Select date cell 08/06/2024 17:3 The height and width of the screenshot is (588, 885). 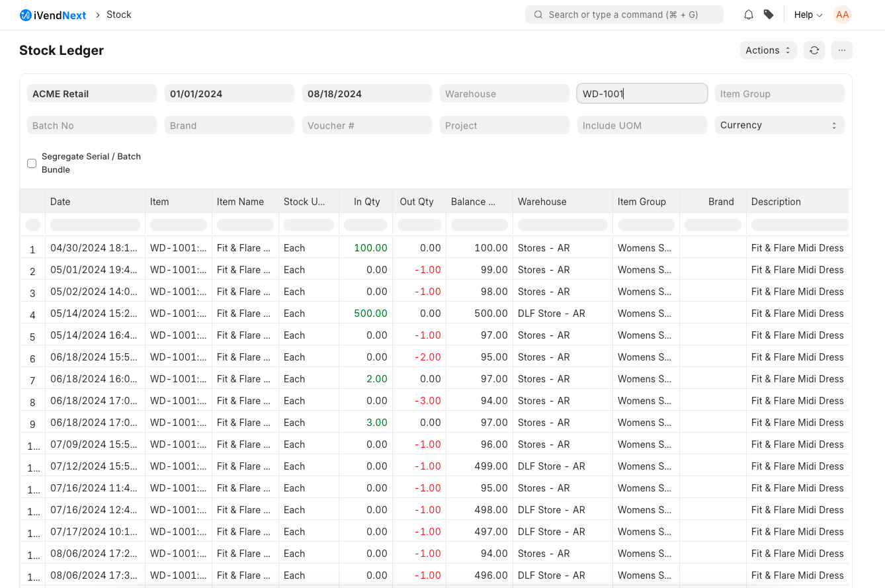[94, 575]
